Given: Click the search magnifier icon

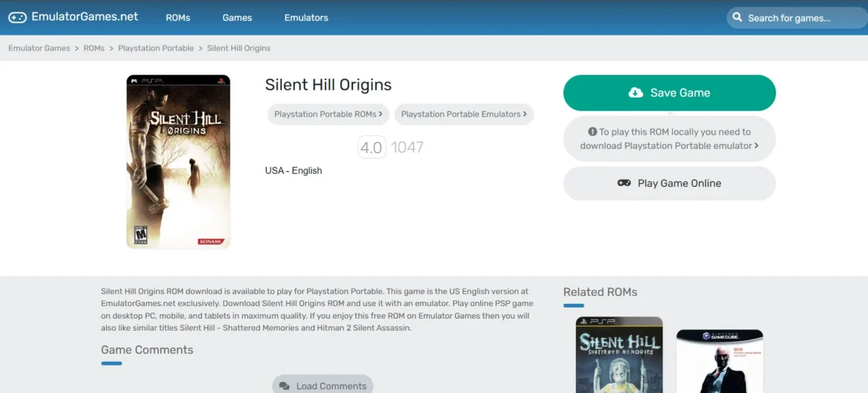Looking at the screenshot, I should (x=737, y=17).
